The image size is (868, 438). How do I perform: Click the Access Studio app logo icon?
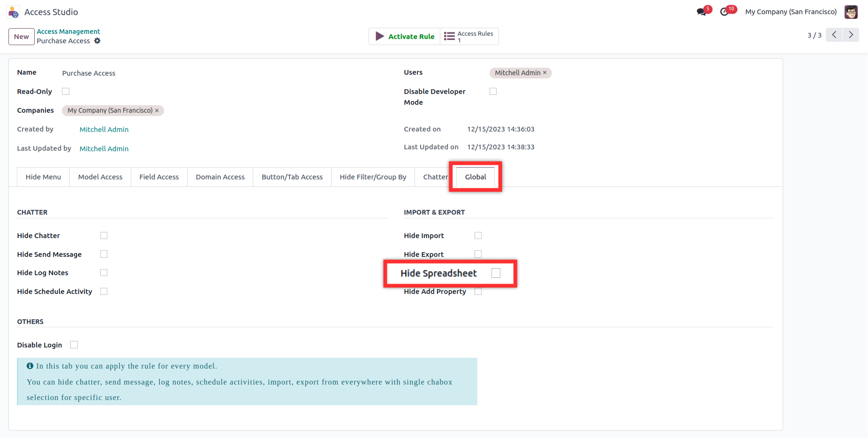tap(14, 12)
